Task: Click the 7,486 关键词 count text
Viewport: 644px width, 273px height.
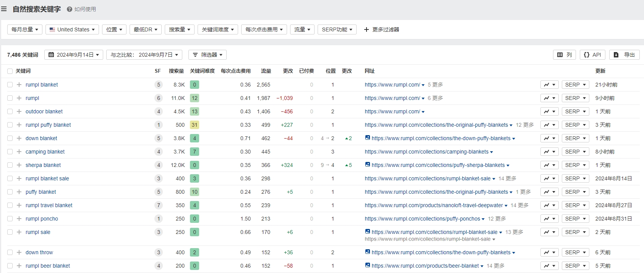Action: (23, 55)
